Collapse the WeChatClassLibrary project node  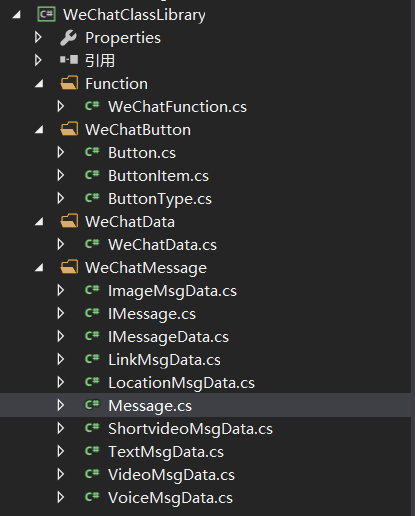click(17, 15)
